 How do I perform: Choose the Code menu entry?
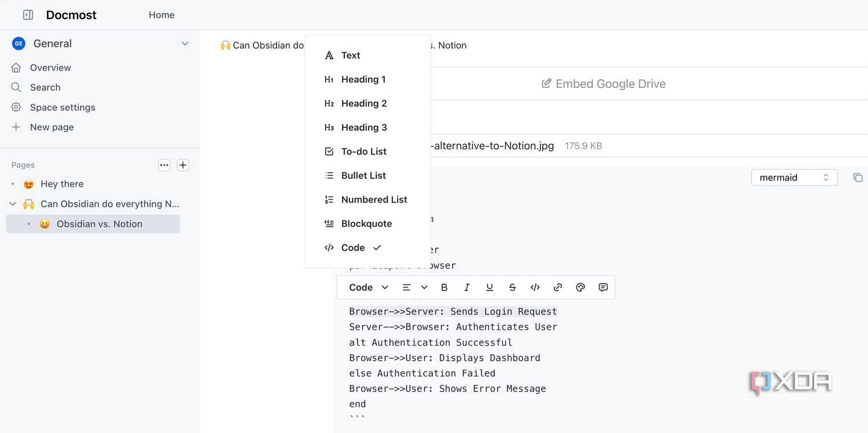tap(367, 248)
